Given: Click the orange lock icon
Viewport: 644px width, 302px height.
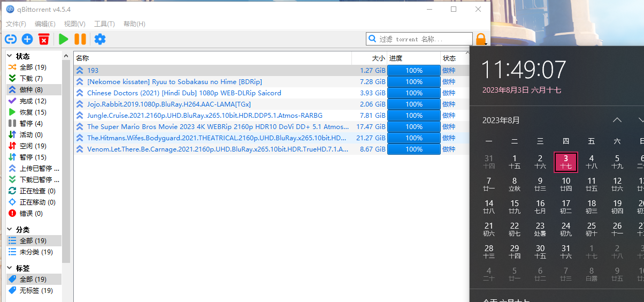Looking at the screenshot, I should 481,39.
